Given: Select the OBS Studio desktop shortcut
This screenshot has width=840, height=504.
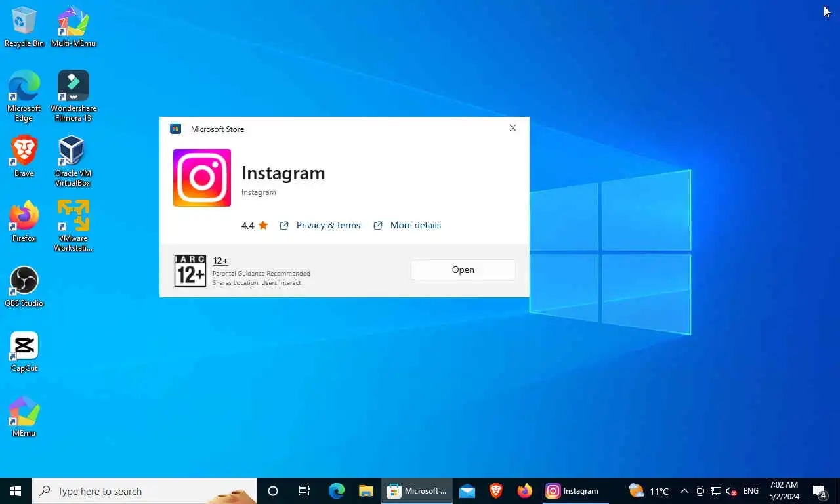Looking at the screenshot, I should coord(24,287).
